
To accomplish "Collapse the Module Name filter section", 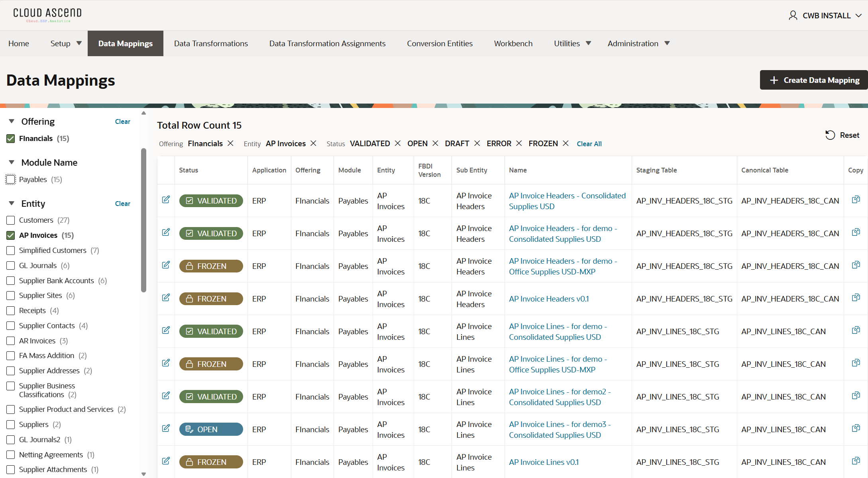I will coord(12,163).
